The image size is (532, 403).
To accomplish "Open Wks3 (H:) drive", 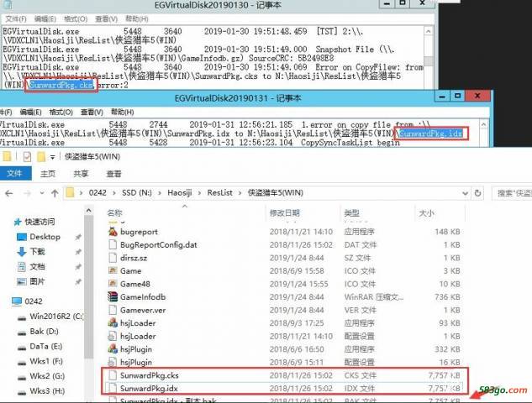I will 47,390.
